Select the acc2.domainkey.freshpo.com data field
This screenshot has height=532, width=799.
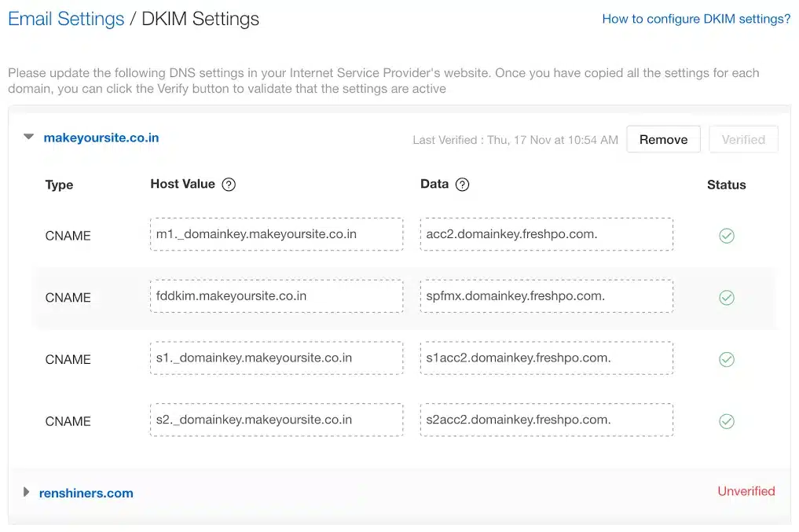[x=546, y=234]
